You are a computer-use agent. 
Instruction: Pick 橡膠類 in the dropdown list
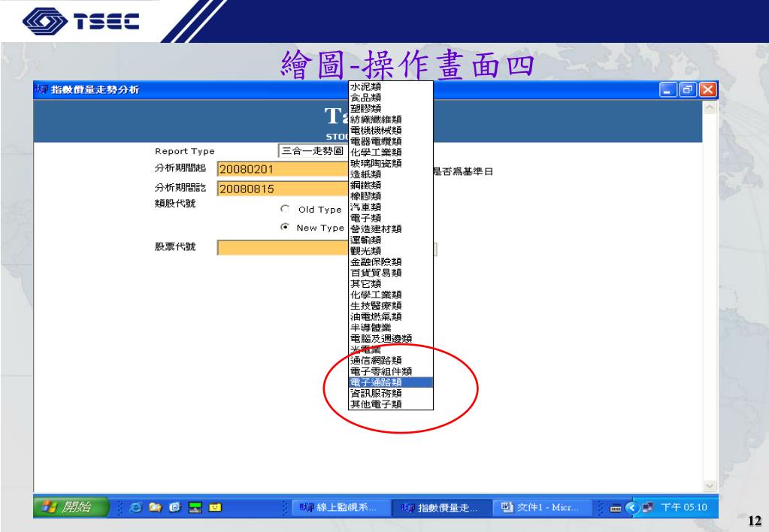click(390, 196)
